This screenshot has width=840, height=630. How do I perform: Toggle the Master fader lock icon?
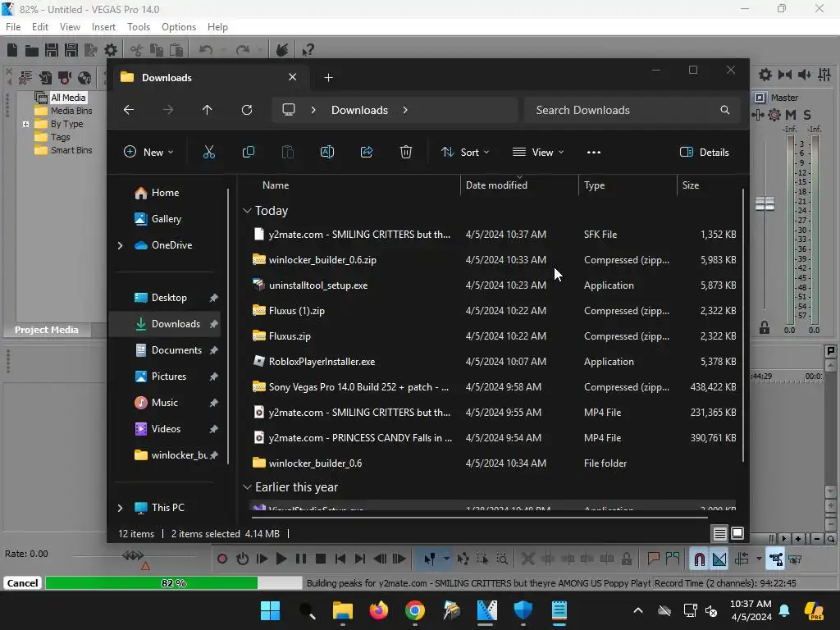point(765,327)
